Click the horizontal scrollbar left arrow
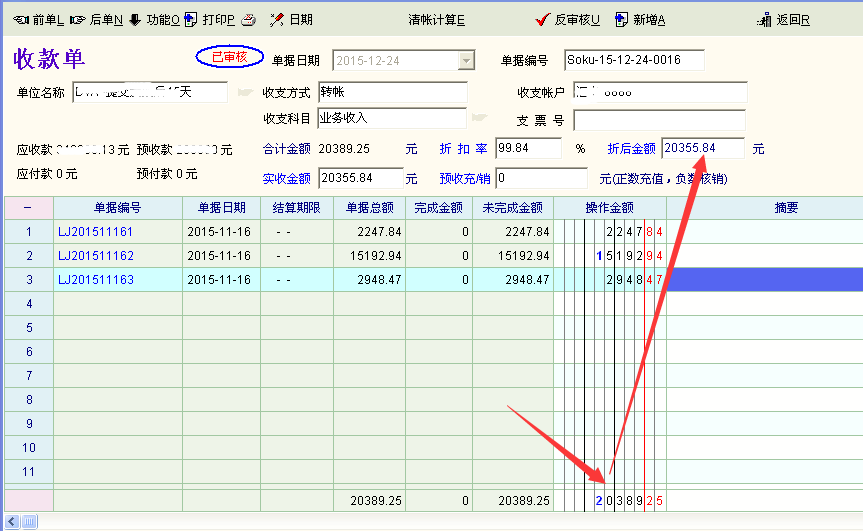This screenshot has width=863, height=531. (12, 522)
